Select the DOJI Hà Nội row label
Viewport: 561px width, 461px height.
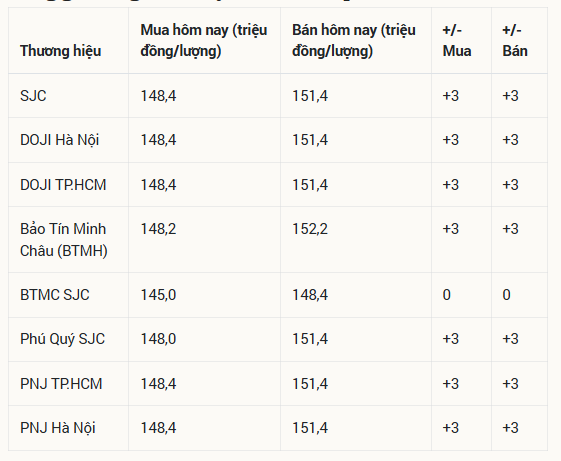[59, 140]
